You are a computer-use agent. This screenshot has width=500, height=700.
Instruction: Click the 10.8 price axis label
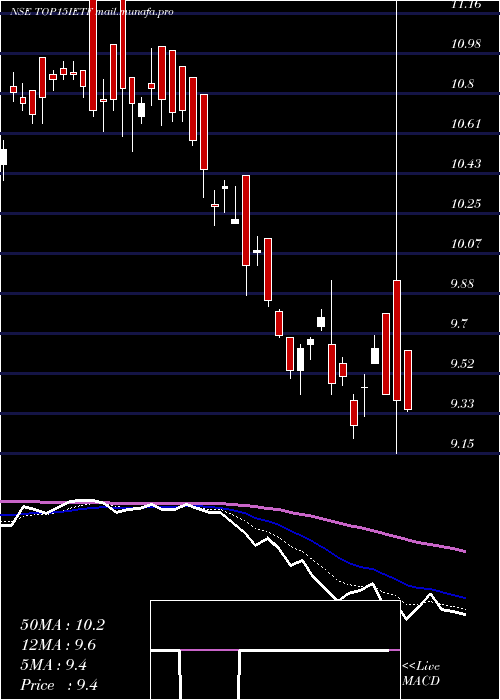point(462,83)
